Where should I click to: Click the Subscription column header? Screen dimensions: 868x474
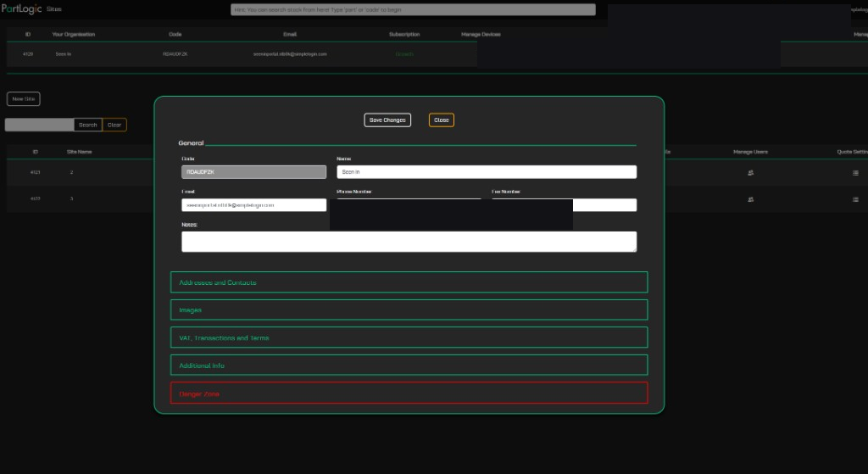(x=404, y=34)
